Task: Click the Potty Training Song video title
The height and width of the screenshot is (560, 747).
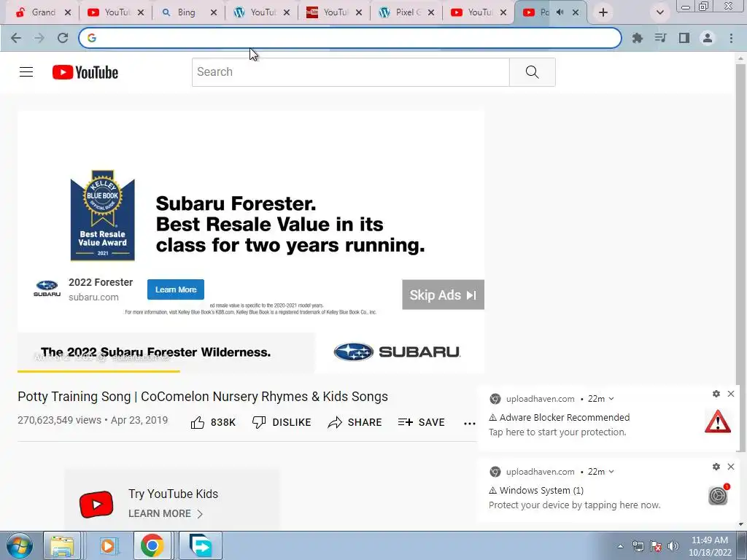Action: [x=203, y=397]
